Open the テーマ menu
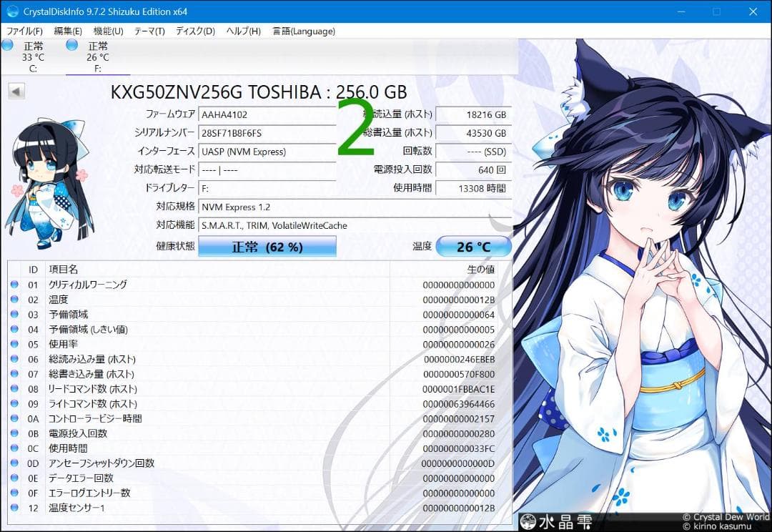The height and width of the screenshot is (532, 772). [x=150, y=31]
